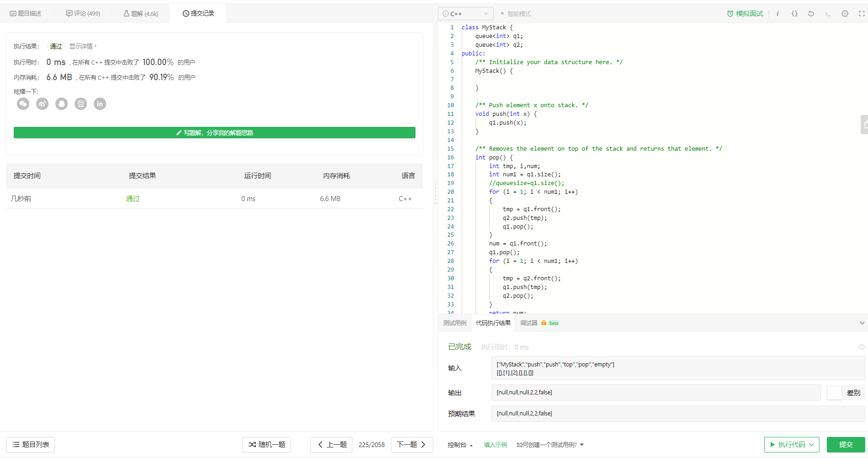Share result via LinkedIn icon
This screenshot has width=868, height=458.
pos(100,104)
